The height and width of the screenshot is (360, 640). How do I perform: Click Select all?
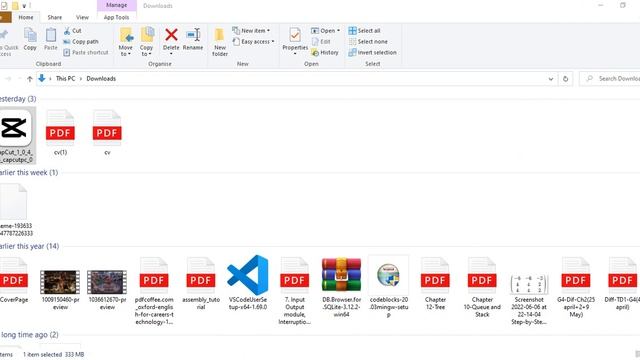364,31
